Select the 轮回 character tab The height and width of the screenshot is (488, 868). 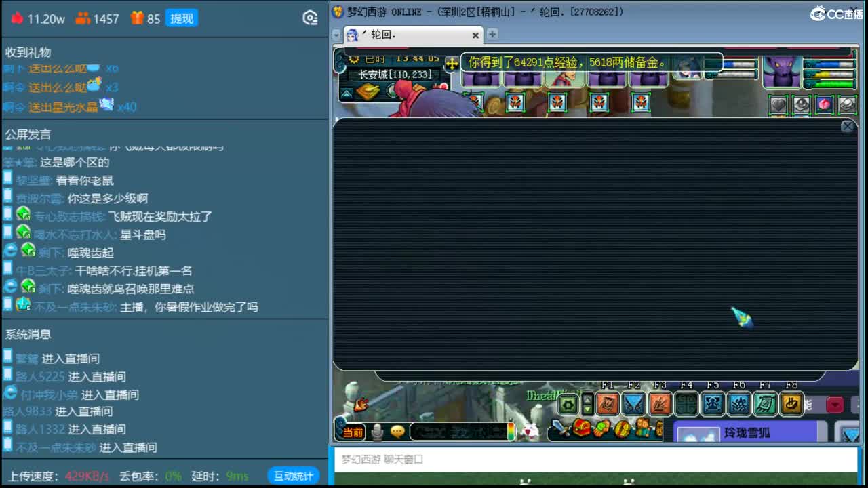(x=413, y=35)
